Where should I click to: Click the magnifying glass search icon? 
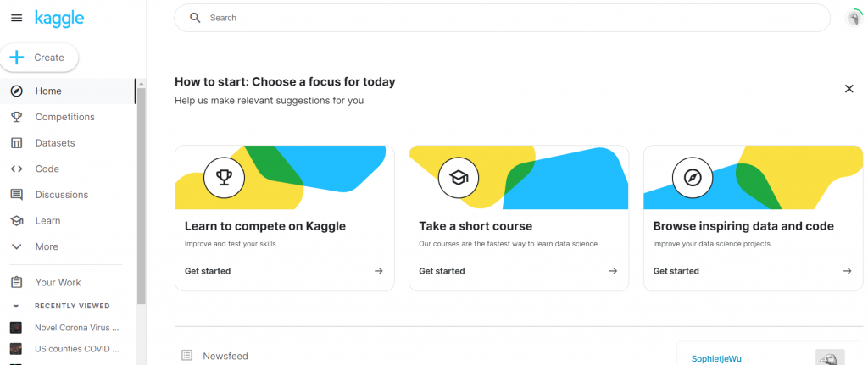click(x=195, y=18)
